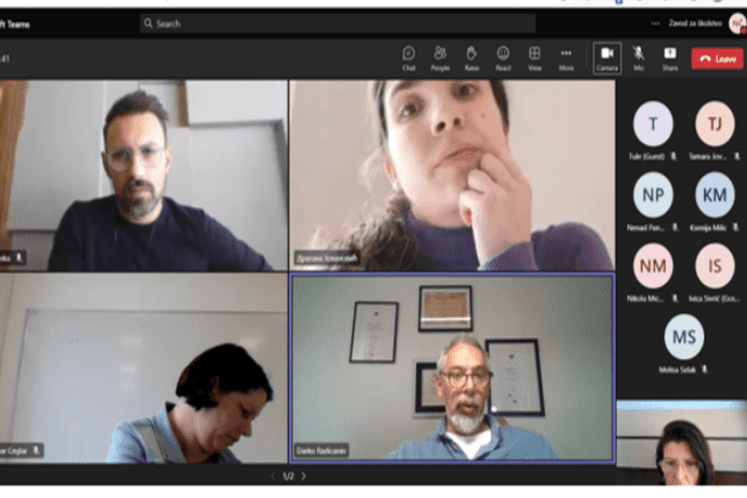Select the KM participant avatar
The image size is (747, 498).
tap(715, 195)
